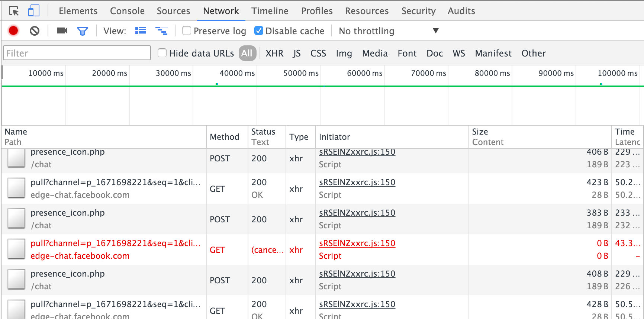Image resolution: width=644 pixels, height=319 pixels.
Task: Switch to large request rows view
Action: [141, 31]
